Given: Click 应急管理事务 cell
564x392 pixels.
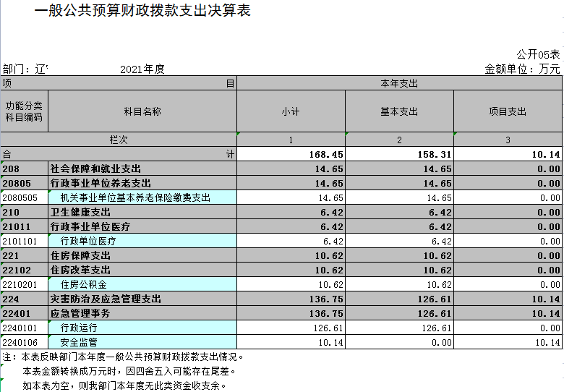Looking at the screenshot, I should coord(142,313).
